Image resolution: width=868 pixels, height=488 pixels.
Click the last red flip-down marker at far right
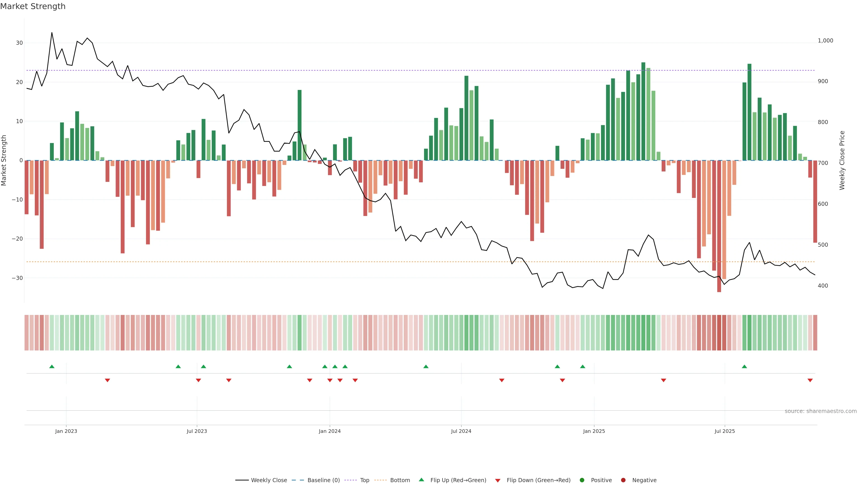(x=810, y=380)
